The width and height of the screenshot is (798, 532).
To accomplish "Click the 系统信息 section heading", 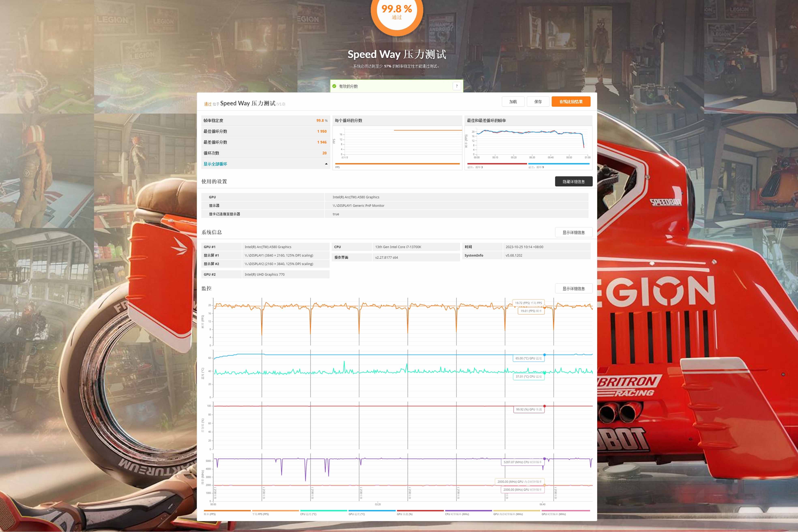I will point(212,232).
